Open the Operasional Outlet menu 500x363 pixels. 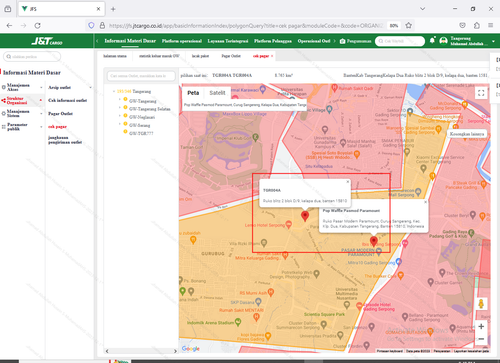click(x=314, y=41)
